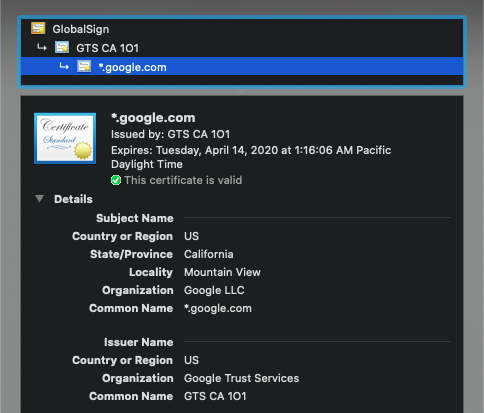The image size is (484, 413).
Task: Click the Organization value 'Google Trust Services'
Action: 242,378
